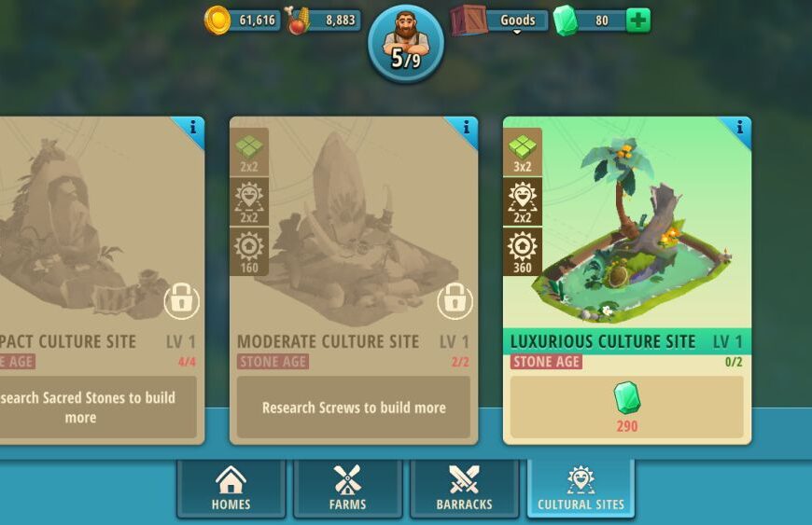Click the lock icon on Moderate Culture Site
This screenshot has width=812, height=525.
[x=455, y=301]
